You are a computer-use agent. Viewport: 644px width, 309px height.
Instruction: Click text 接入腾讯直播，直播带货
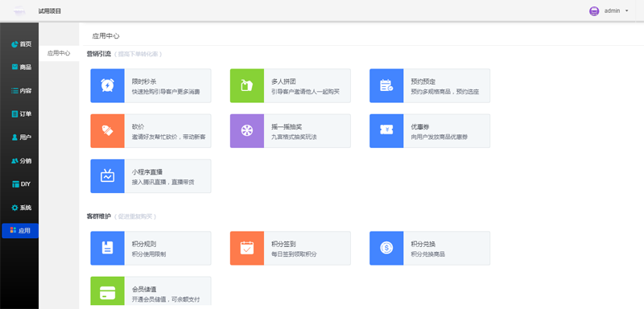point(163,182)
